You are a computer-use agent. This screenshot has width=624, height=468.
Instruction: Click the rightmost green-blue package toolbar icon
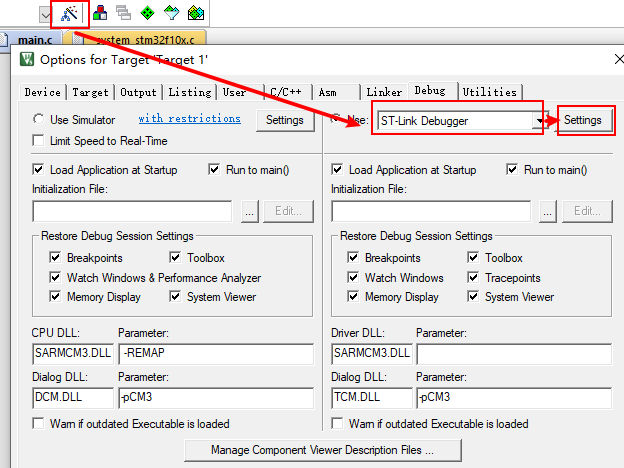pos(196,14)
